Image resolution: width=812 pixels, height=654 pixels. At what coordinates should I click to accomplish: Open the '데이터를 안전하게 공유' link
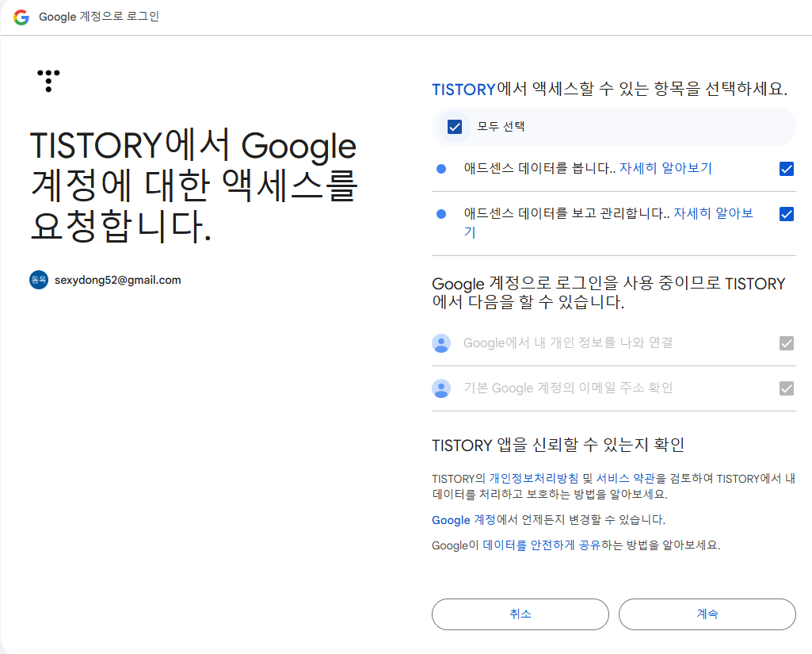click(542, 545)
